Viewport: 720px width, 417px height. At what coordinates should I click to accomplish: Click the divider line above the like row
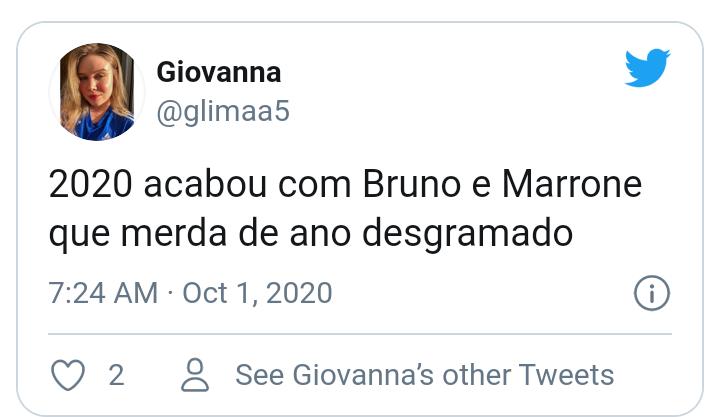tap(360, 334)
